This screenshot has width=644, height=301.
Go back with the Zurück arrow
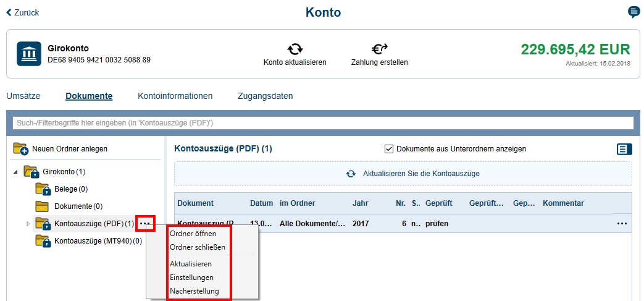(x=23, y=13)
